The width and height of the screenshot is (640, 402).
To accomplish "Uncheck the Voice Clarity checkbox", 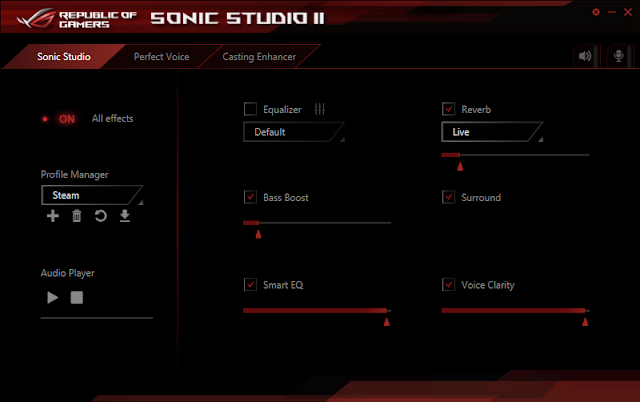I will tap(449, 284).
